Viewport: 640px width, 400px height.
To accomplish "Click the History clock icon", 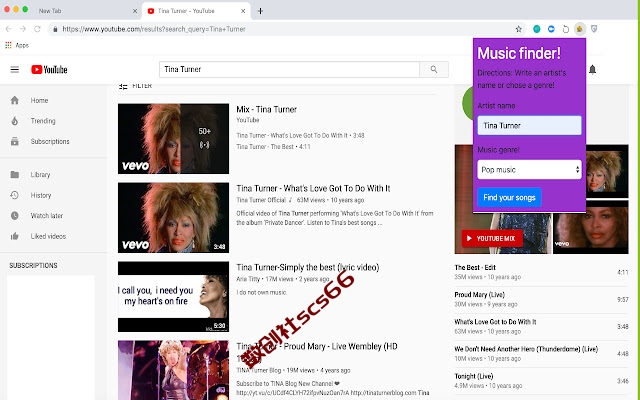I will [15, 195].
